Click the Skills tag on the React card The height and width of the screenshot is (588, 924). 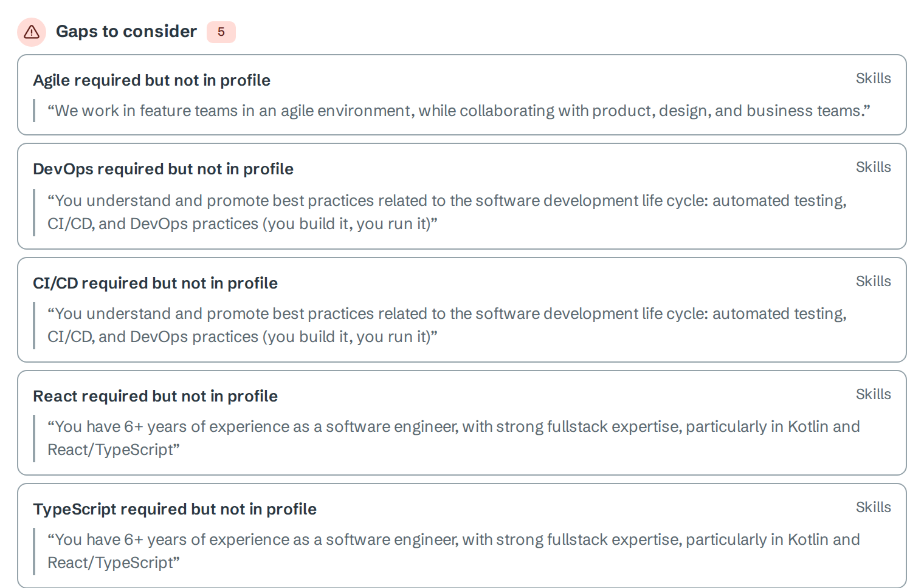click(874, 394)
